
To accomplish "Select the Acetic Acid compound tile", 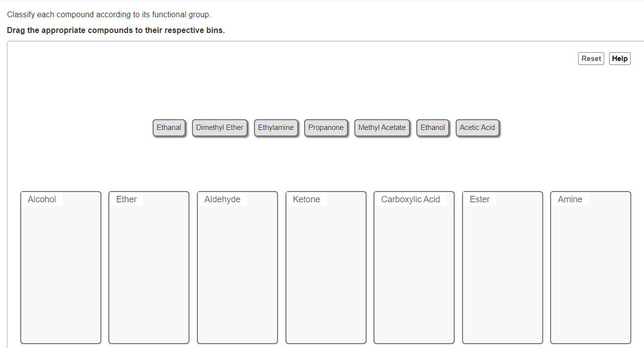I will point(477,127).
